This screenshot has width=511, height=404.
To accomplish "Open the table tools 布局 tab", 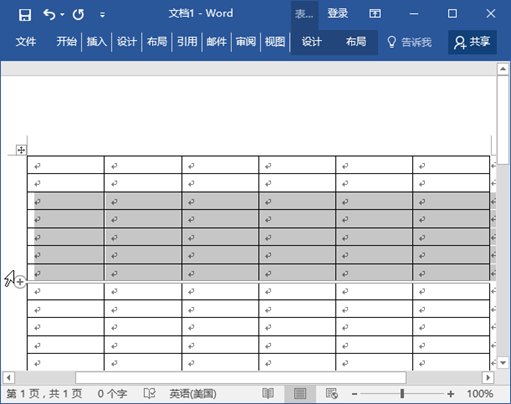I will (356, 42).
